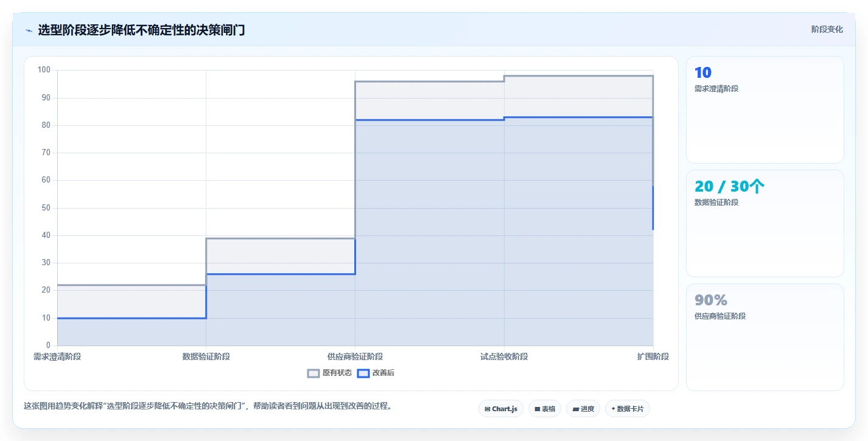Screen dimensions: 868x441
Task: Toggle the 改善后 legend series
Action: pyautogui.click(x=376, y=373)
